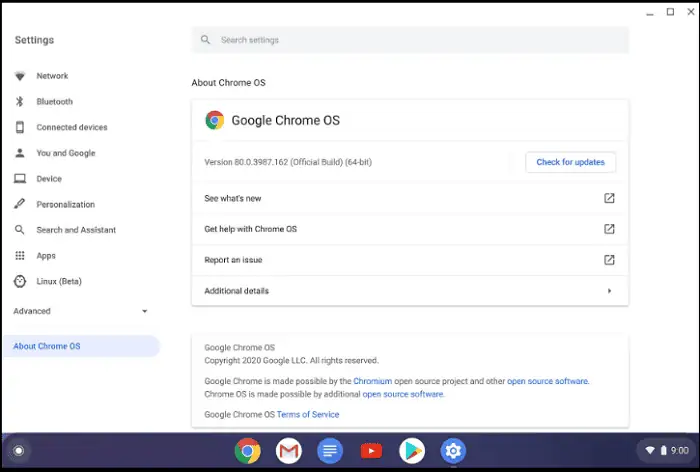Go to Network settings
The width and height of the screenshot is (700, 472).
(52, 76)
